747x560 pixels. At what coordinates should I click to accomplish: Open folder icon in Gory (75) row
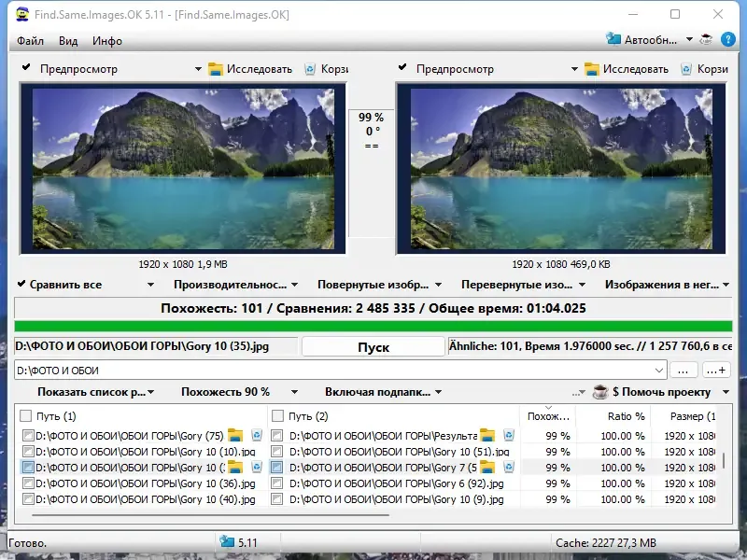pos(235,435)
